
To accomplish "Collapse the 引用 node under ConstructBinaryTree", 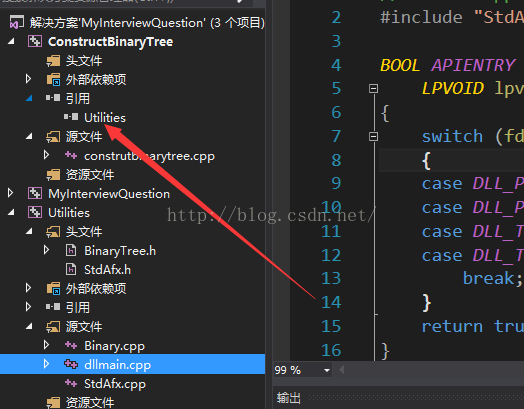I will click(x=29, y=98).
